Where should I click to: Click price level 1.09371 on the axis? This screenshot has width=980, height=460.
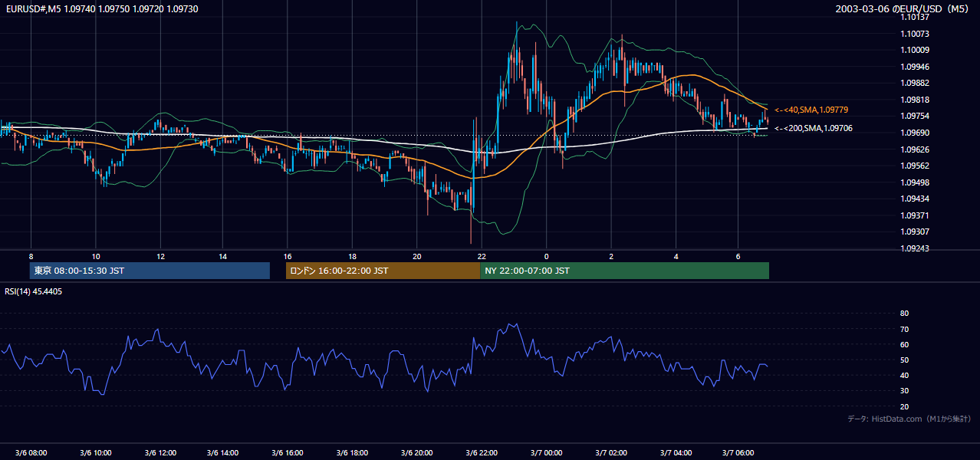tap(916, 215)
